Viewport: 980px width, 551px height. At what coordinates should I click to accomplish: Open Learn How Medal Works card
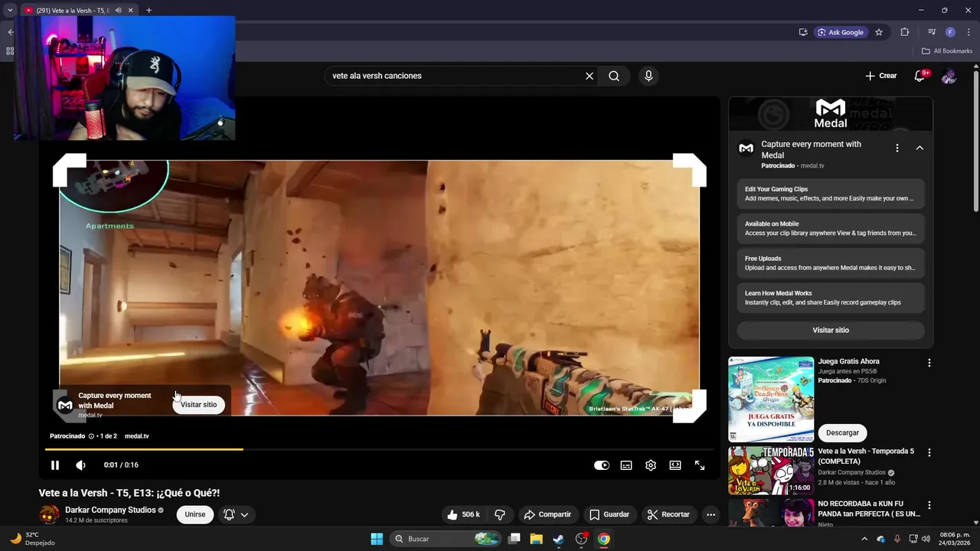tap(831, 298)
